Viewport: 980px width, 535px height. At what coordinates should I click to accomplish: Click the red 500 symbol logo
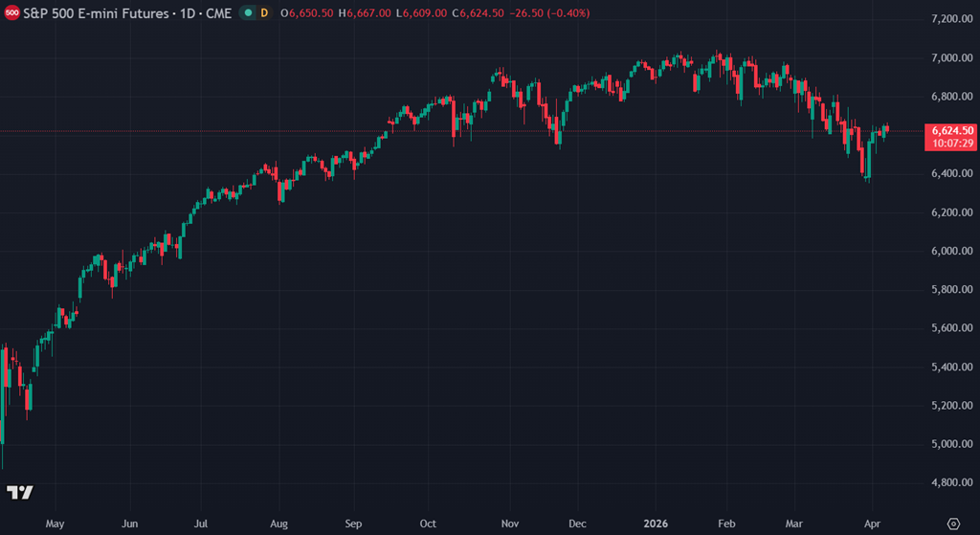click(x=11, y=13)
